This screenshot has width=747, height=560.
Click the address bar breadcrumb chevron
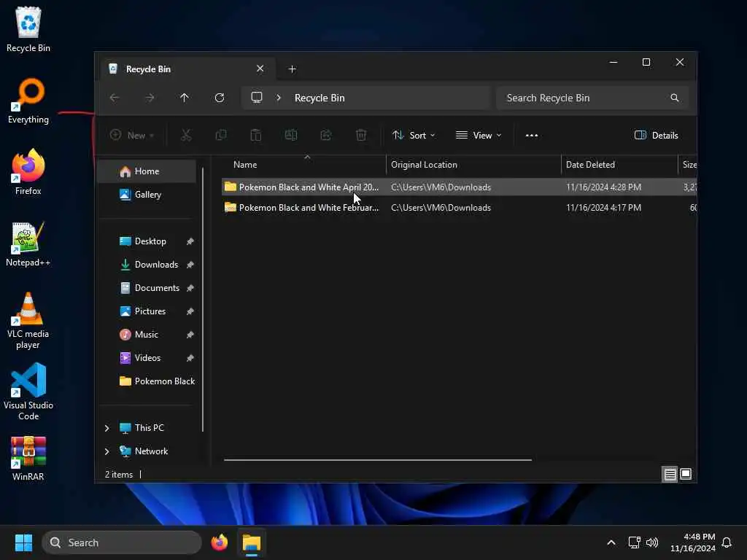coord(279,98)
